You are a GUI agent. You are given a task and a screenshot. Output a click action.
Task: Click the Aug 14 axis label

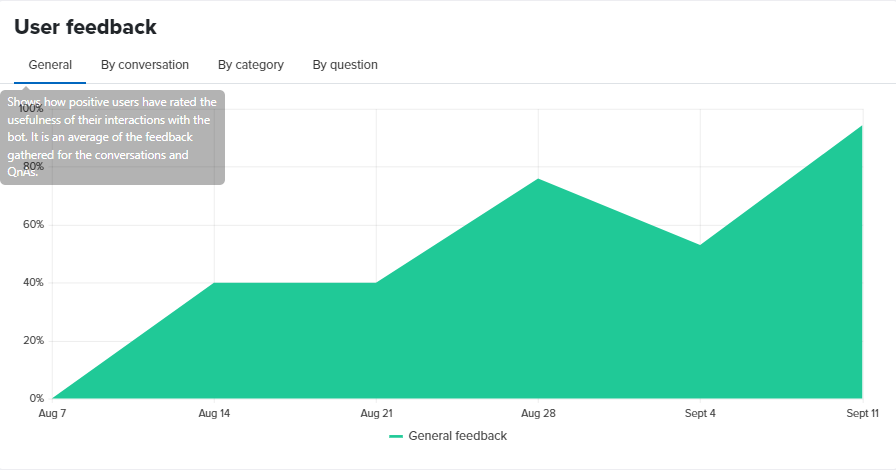[214, 413]
